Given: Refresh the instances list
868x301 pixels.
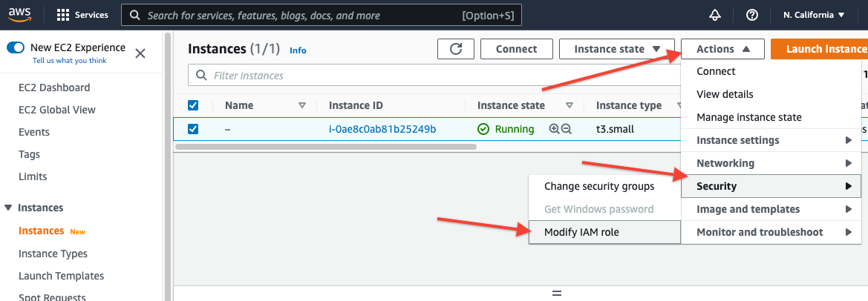Looking at the screenshot, I should (456, 49).
